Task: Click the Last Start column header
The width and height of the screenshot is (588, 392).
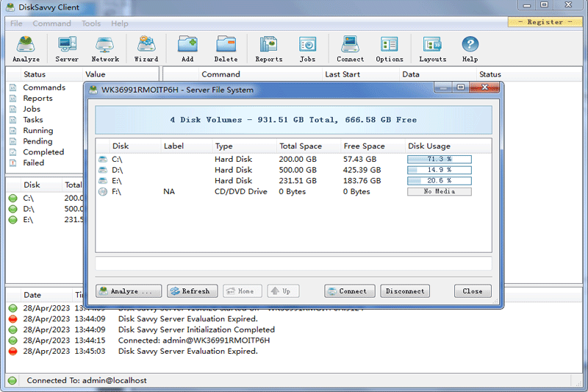Action: [x=360, y=74]
